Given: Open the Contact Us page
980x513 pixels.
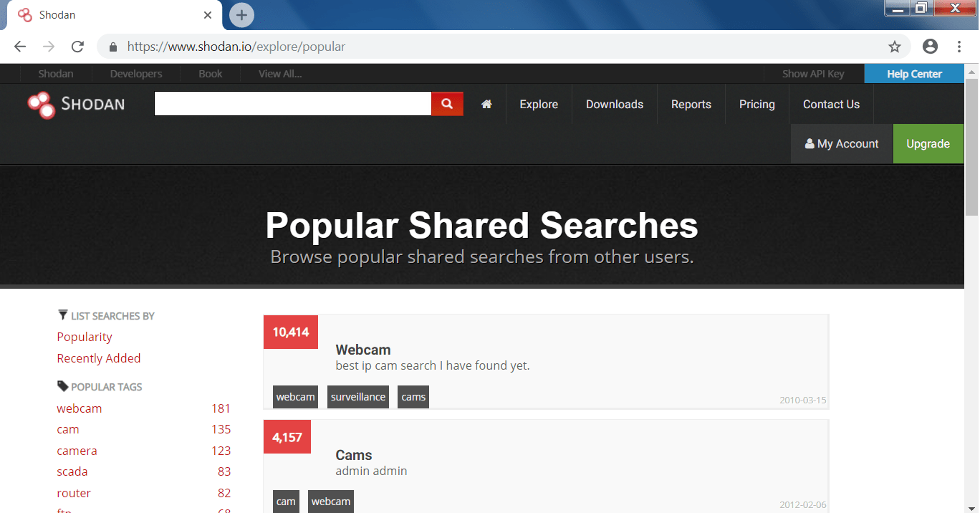Looking at the screenshot, I should tap(831, 104).
